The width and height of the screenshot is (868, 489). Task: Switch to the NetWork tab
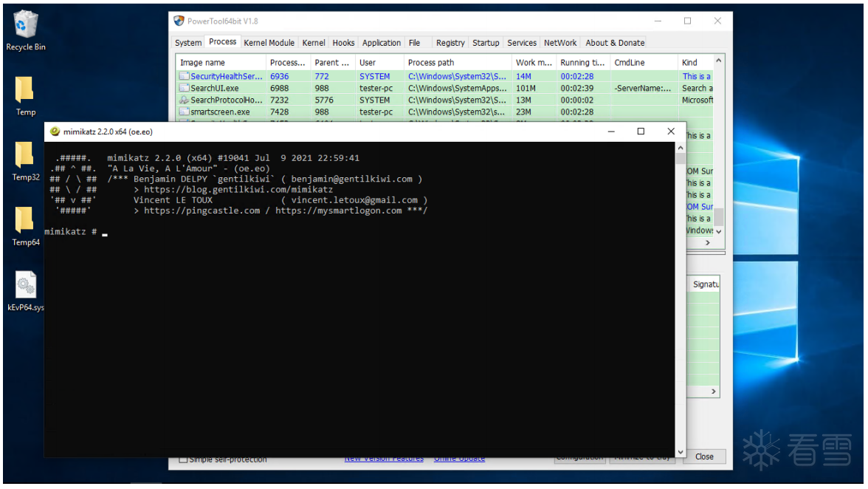pos(560,43)
